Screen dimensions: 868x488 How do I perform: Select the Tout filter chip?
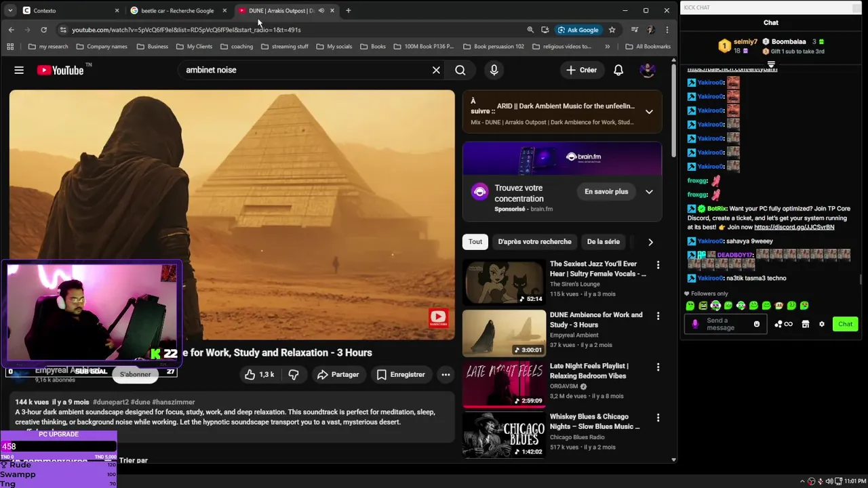coord(475,242)
